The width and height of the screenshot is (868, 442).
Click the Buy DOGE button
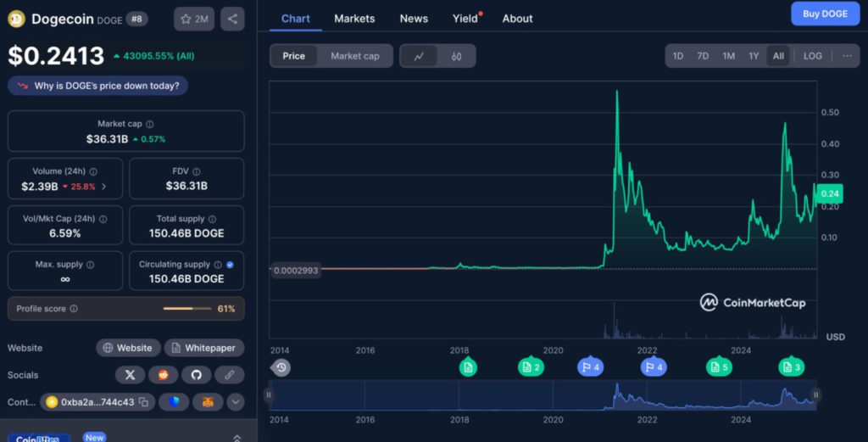click(x=825, y=14)
